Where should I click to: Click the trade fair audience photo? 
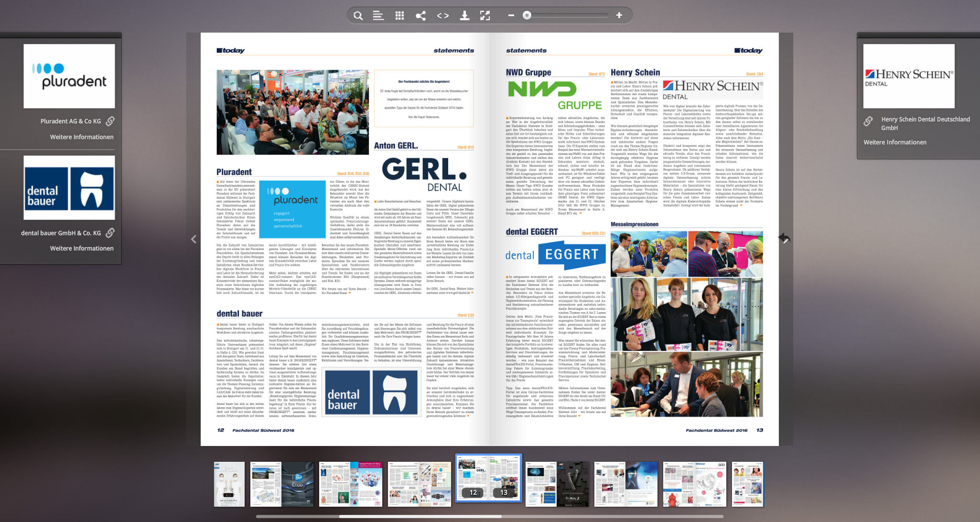293,112
